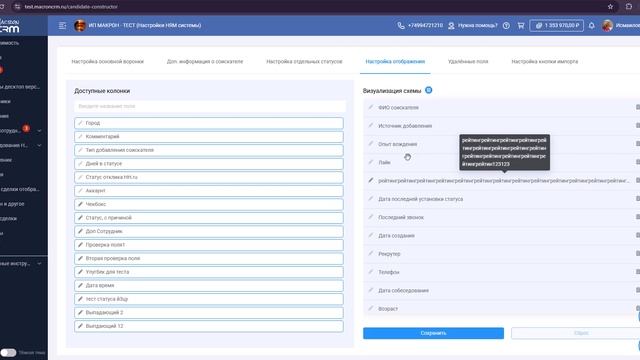Click the Сброс reset button
Image resolution: width=640 pixels, height=360 pixels.
pos(576,333)
